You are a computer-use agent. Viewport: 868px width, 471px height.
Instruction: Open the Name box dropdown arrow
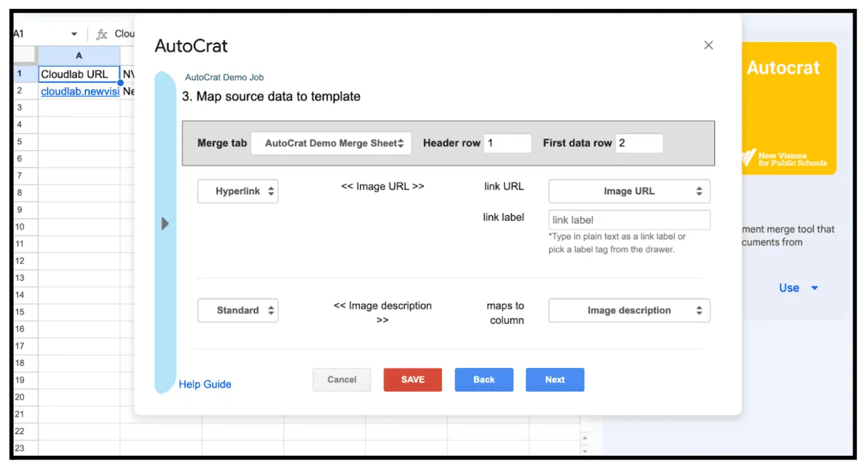click(74, 35)
